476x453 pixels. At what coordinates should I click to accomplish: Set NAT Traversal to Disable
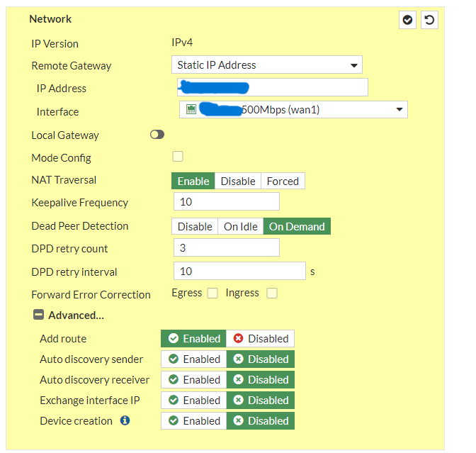[x=238, y=181]
